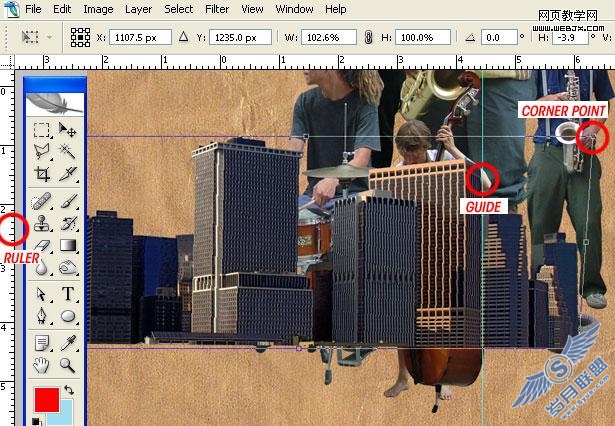Viewport: 615px width, 426px height.
Task: Select the Move tool
Action: point(67,129)
